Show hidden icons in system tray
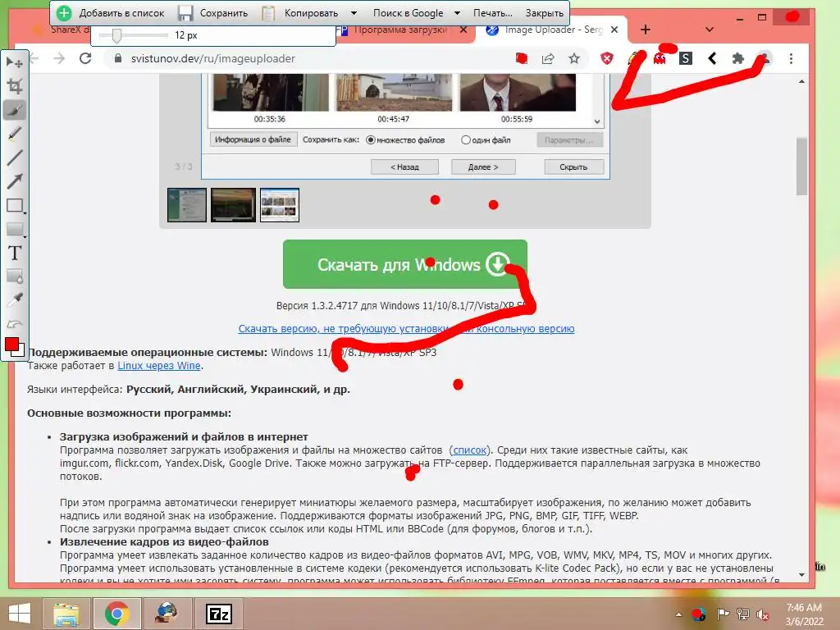Image resolution: width=840 pixels, height=630 pixels. point(678,614)
